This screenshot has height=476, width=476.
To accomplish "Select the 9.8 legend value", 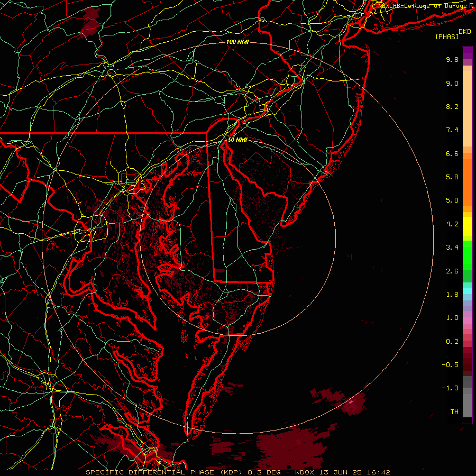I will point(452,59).
